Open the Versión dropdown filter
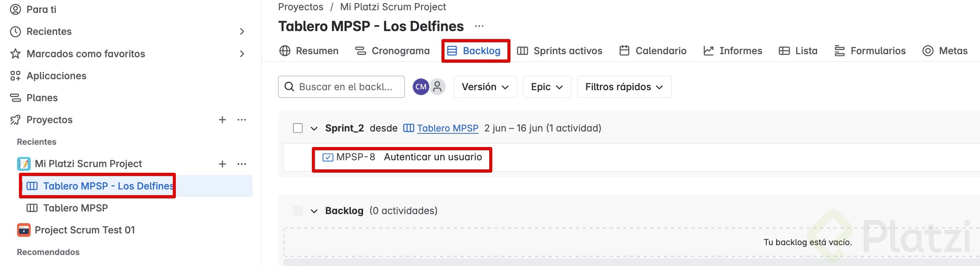The height and width of the screenshot is (266, 980). [x=485, y=87]
